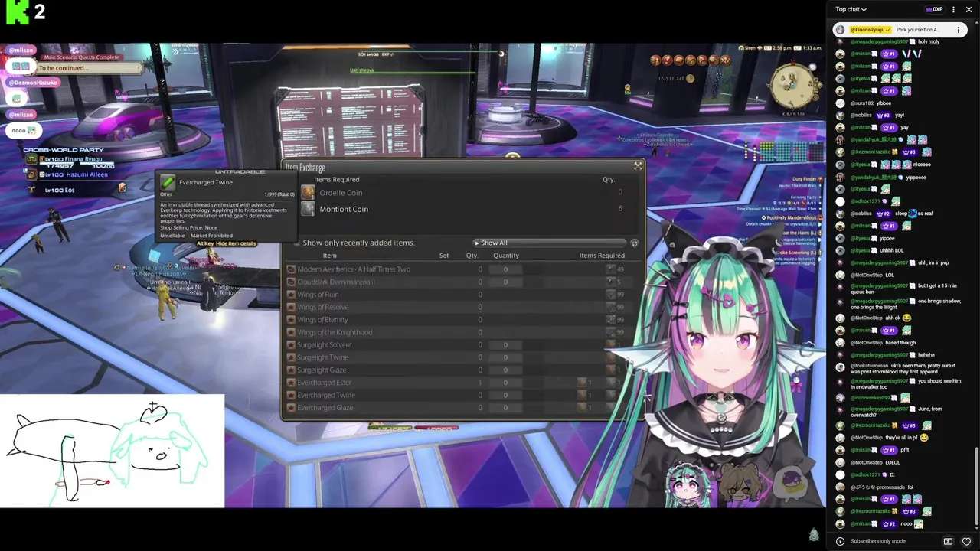Open the Duty exclamation menu icon

pos(668,60)
